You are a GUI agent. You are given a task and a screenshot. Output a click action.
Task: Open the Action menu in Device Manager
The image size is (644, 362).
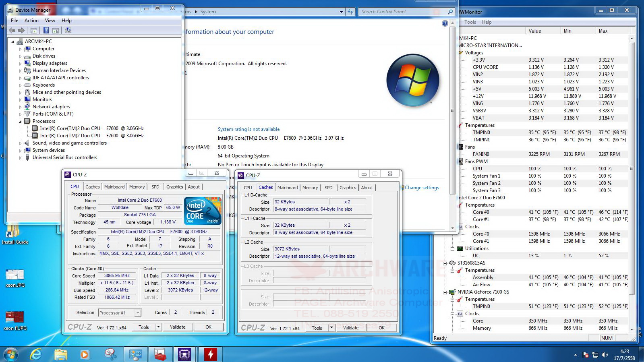(31, 21)
